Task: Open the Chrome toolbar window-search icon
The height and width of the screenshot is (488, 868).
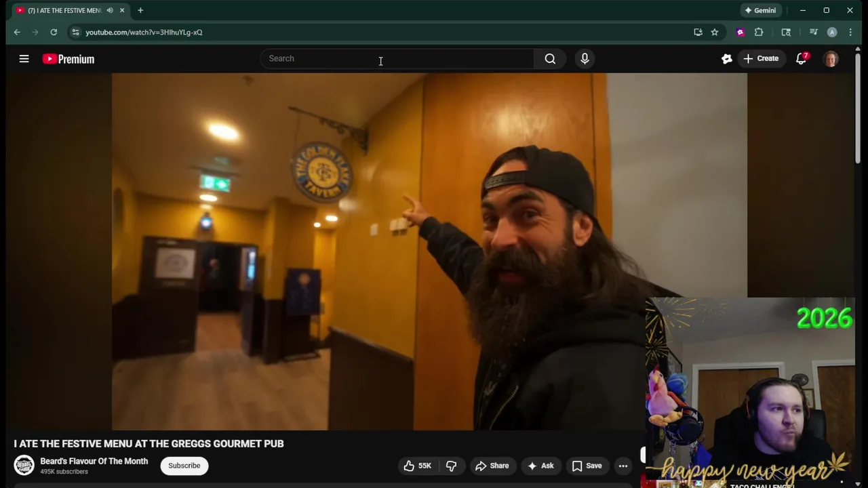Action: click(786, 32)
